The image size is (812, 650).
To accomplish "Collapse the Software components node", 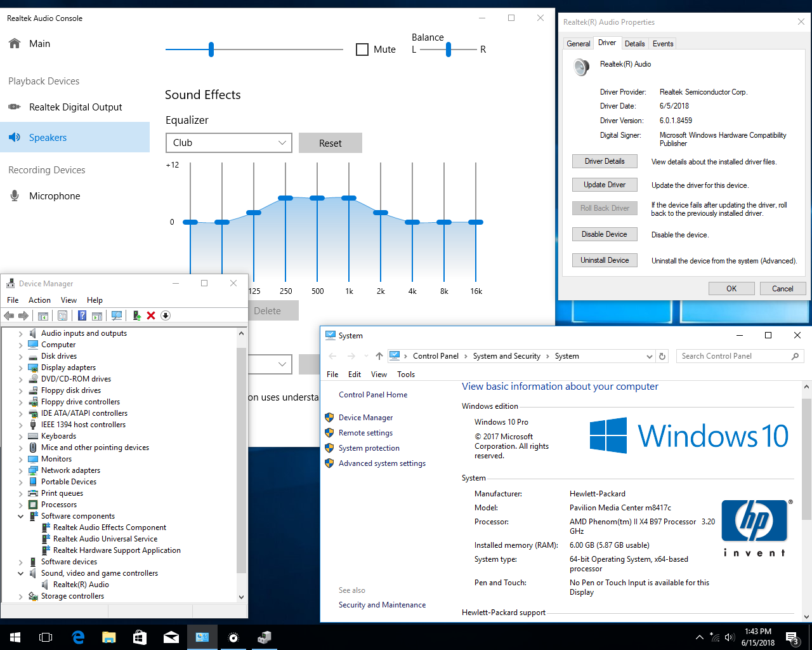I will click(20, 516).
